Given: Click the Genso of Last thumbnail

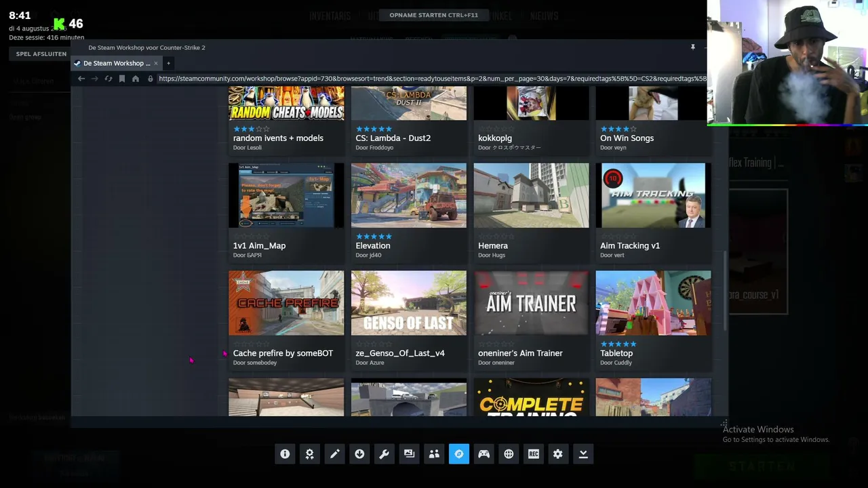Looking at the screenshot, I should click(x=409, y=303).
